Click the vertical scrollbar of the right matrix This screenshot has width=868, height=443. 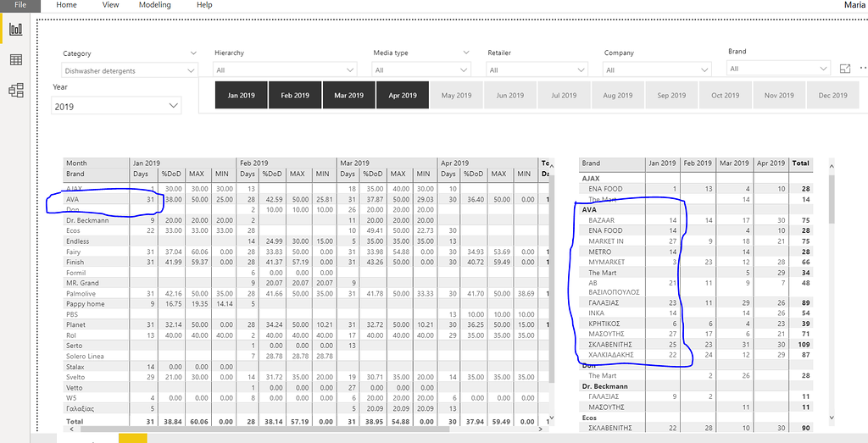click(x=832, y=199)
